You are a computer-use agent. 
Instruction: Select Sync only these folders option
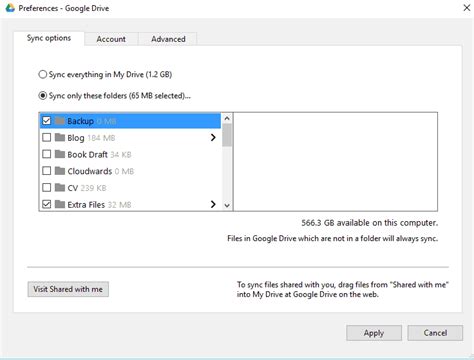coord(43,96)
